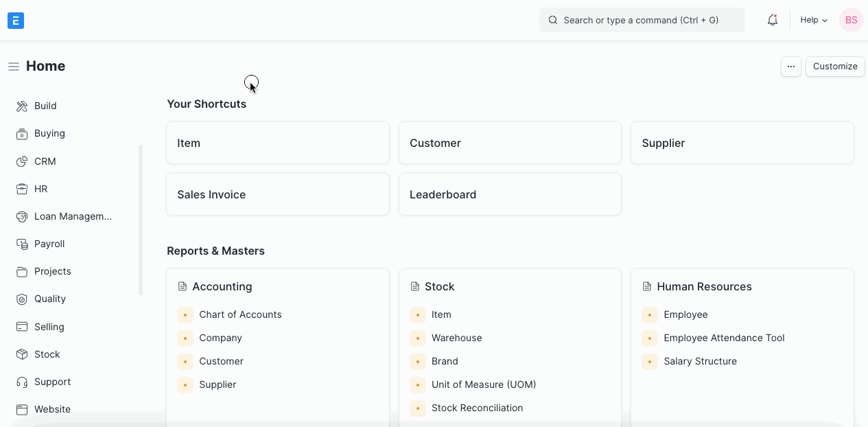The width and height of the screenshot is (868, 427).
Task: Click the Customize button
Action: [834, 67]
